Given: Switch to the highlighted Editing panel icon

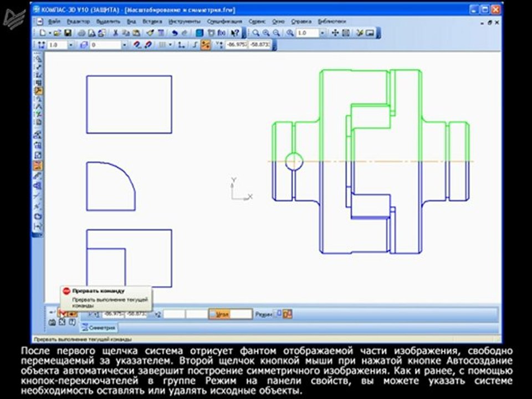Looking at the screenshot, I should click(x=38, y=91).
